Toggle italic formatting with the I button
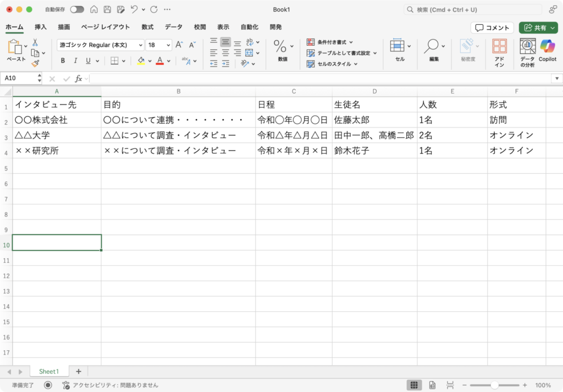This screenshot has height=392, width=563. tap(75, 61)
